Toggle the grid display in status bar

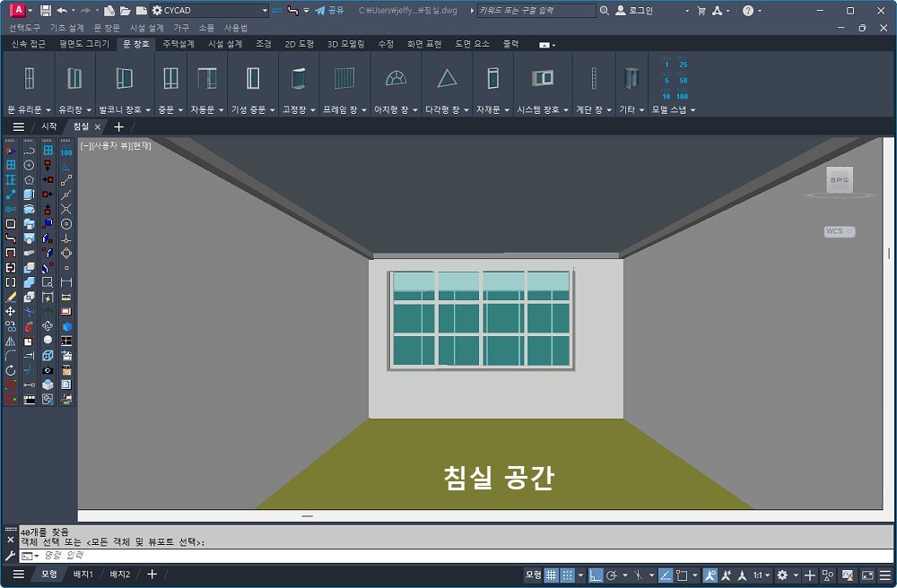552,575
